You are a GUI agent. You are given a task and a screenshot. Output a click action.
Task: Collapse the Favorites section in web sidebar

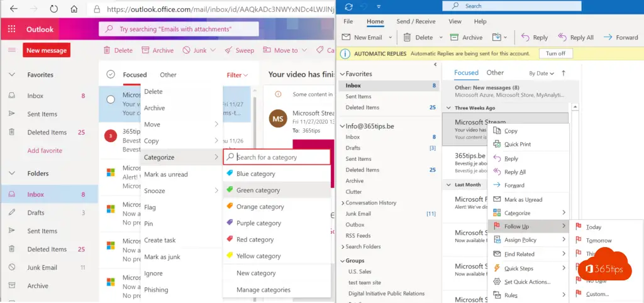point(11,75)
